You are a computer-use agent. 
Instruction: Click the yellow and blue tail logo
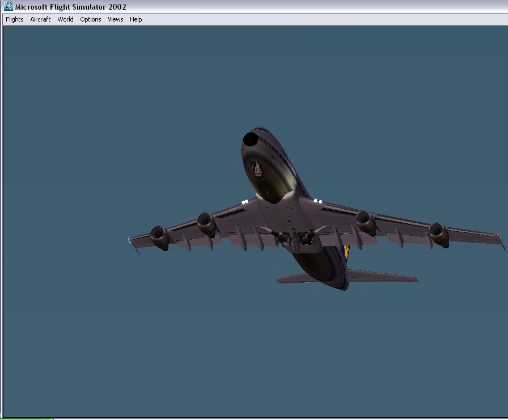[346, 252]
